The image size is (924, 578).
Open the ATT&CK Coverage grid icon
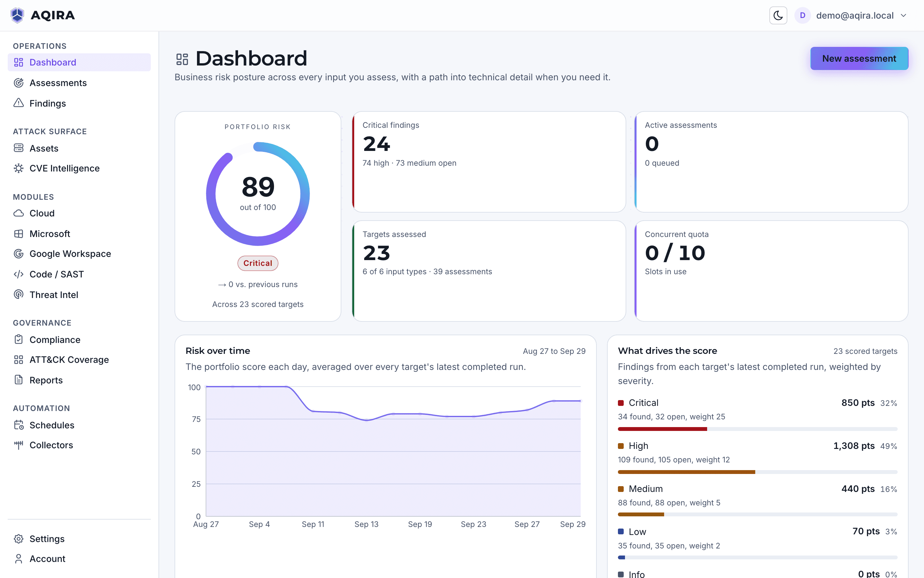19,360
